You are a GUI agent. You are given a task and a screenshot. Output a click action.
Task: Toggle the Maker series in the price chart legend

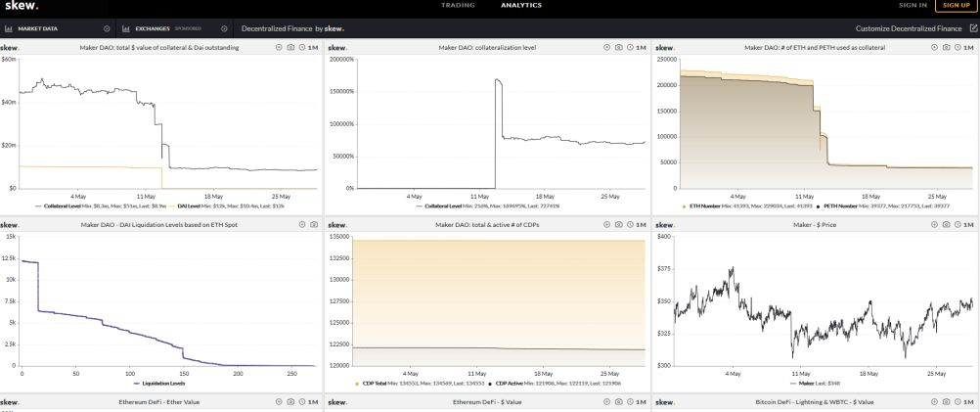[816, 384]
